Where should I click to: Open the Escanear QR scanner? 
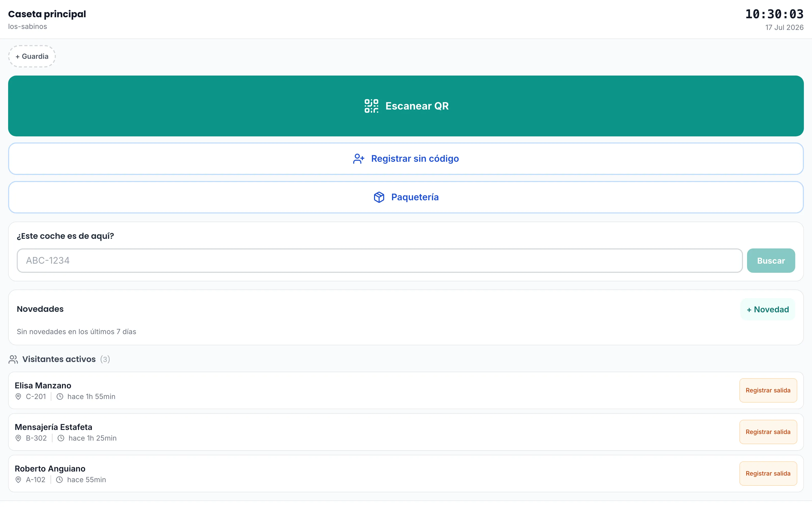click(x=406, y=106)
